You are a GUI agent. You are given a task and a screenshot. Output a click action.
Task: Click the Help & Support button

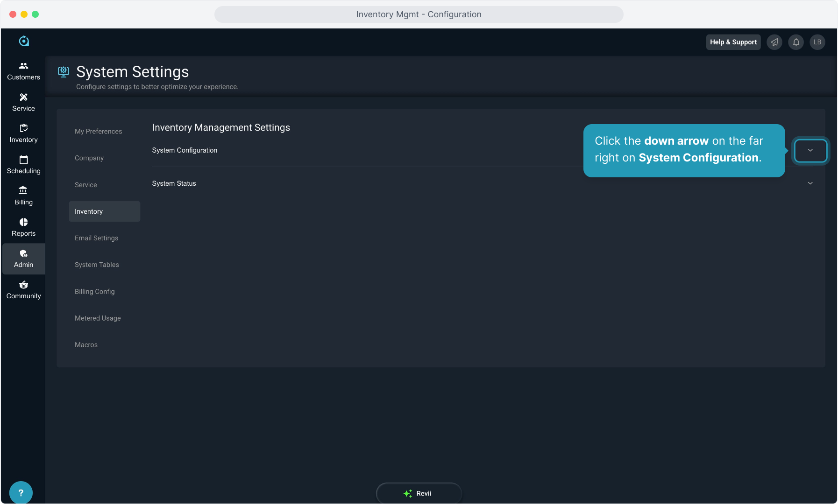pos(733,42)
